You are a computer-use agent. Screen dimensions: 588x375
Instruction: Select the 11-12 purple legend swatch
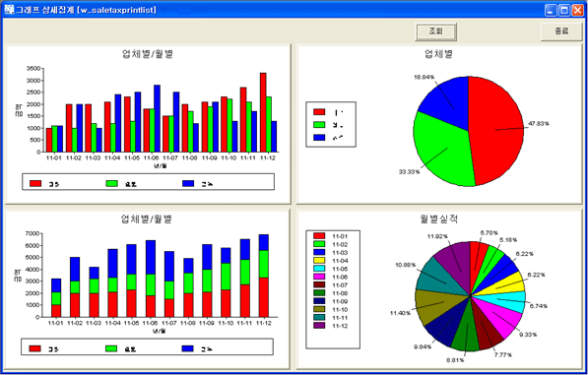pos(319,326)
